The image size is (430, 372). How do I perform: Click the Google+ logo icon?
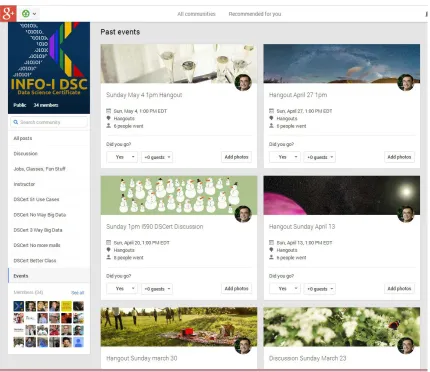pyautogui.click(x=8, y=13)
